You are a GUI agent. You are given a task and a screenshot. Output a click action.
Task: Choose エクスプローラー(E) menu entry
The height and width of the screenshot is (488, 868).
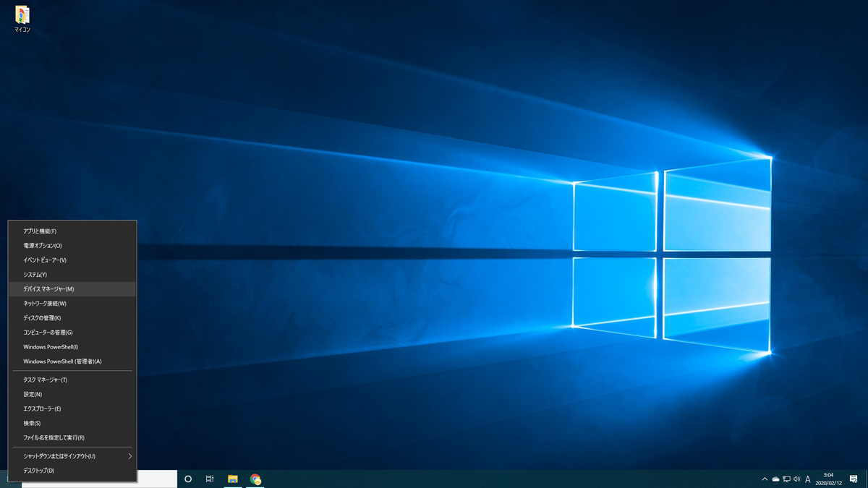pos(72,409)
